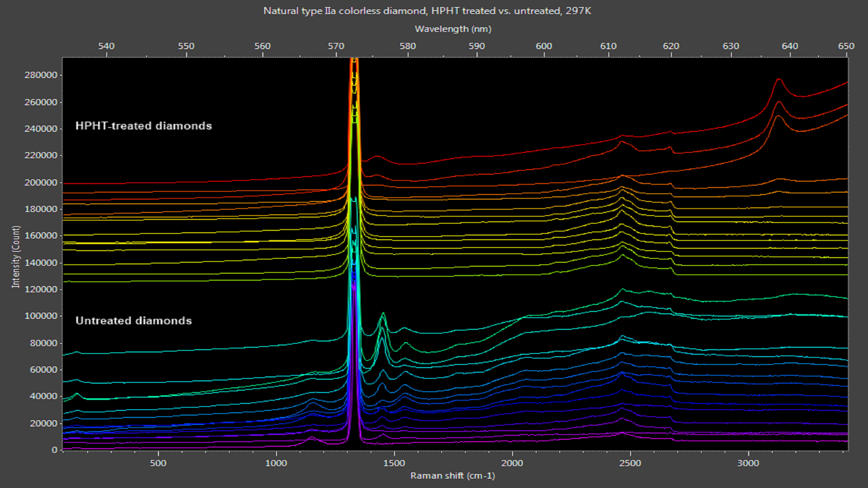Click the 2500 Raman shift tick label
This screenshot has height=488, width=868.
point(630,463)
